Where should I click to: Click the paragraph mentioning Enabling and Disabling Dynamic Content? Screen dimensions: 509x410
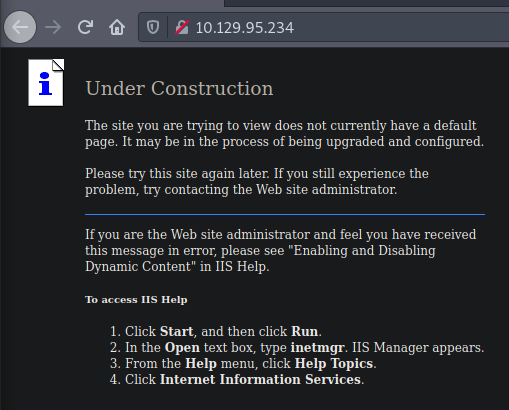pos(280,250)
